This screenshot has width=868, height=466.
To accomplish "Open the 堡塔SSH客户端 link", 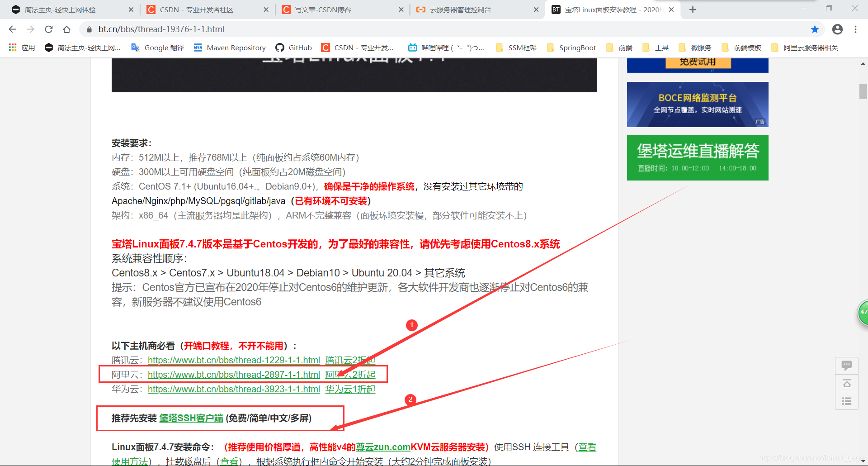I will pos(191,418).
